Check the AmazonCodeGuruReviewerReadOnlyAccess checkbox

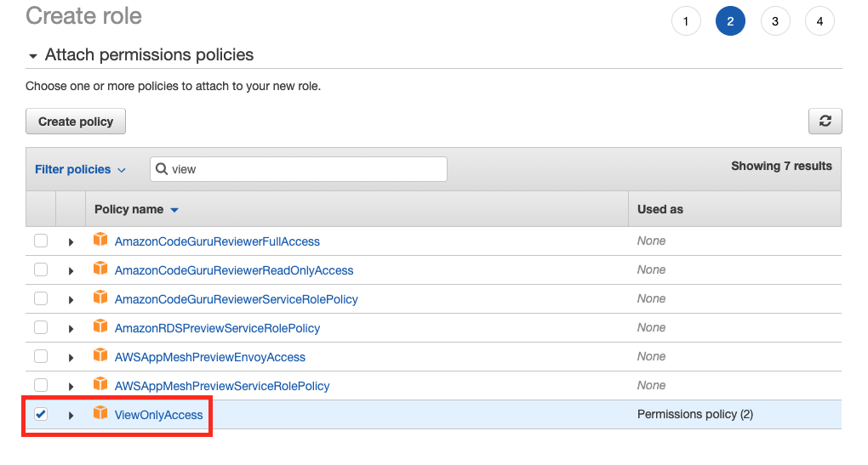(x=41, y=269)
